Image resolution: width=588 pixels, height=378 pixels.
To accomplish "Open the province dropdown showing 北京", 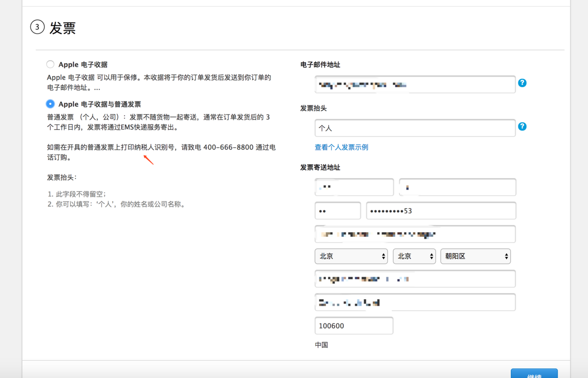I will [351, 256].
